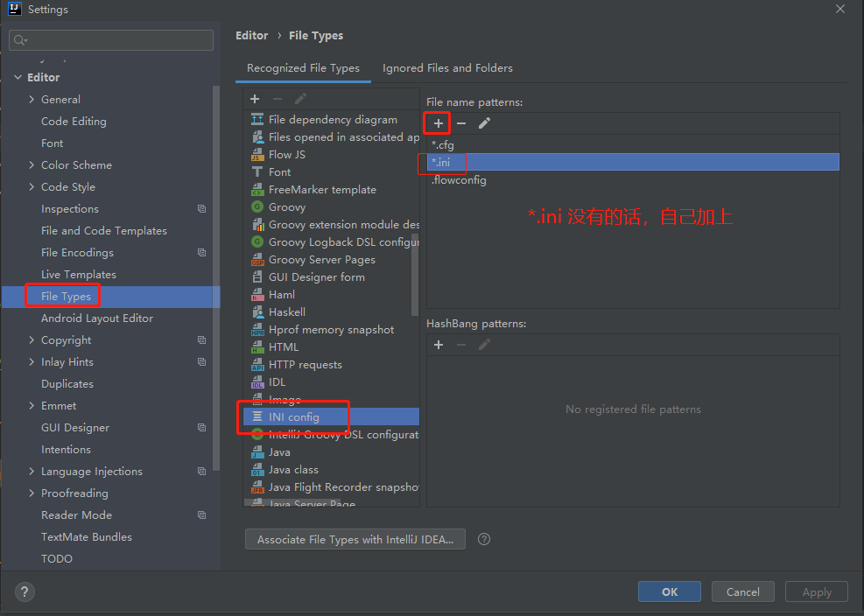Click Reader Mode project-level settings icon

pos(201,515)
